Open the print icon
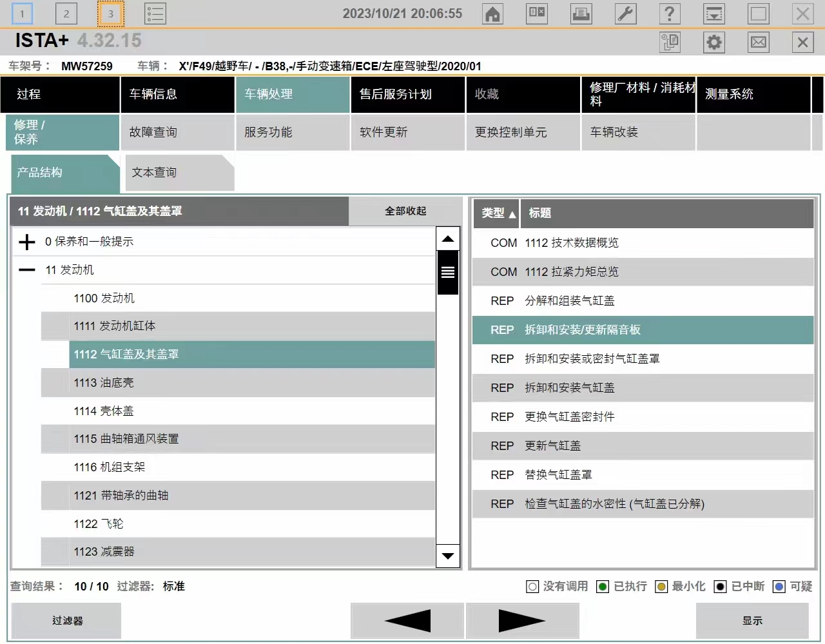825x644 pixels. tap(581, 14)
